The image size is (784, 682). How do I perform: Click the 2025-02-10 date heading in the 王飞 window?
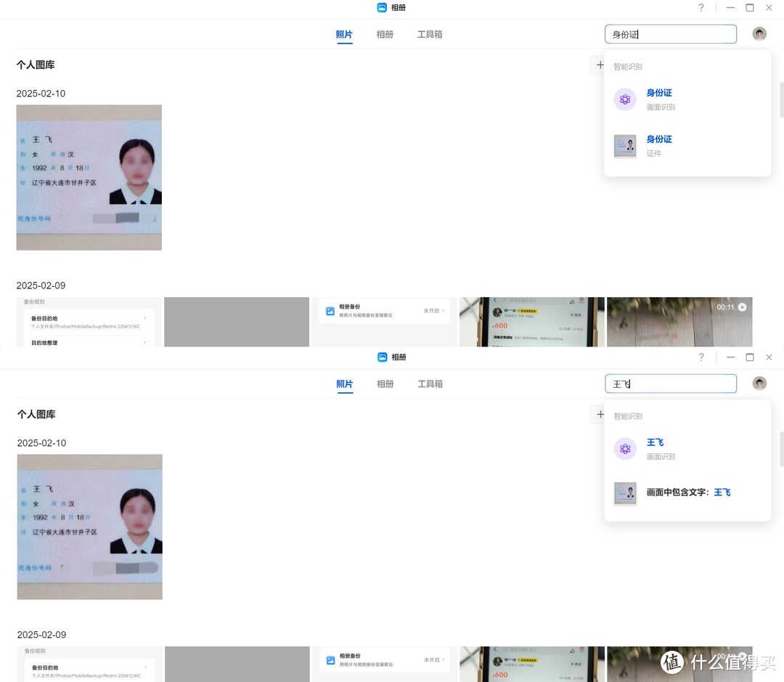41,443
